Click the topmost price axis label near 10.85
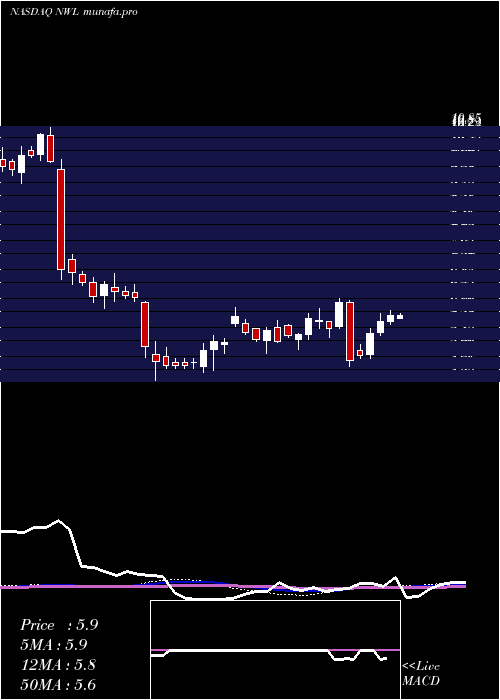Image resolution: width=500 pixels, height=700 pixels. coord(467,120)
